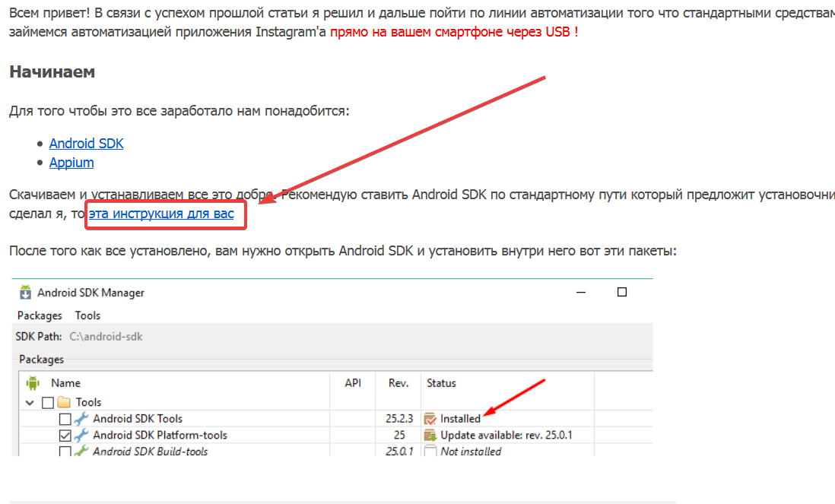835x504 pixels.
Task: Click the Not installed status icon
Action: coord(430,451)
